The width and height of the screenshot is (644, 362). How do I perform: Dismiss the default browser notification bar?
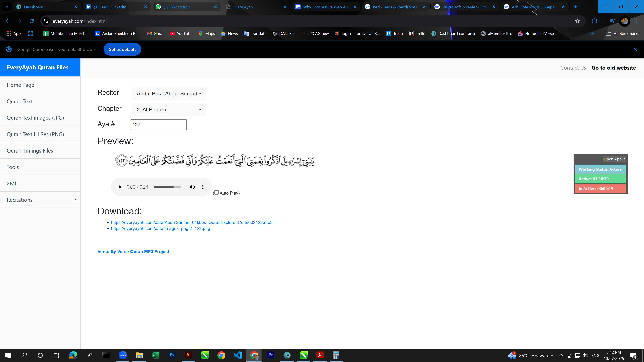coord(635,49)
